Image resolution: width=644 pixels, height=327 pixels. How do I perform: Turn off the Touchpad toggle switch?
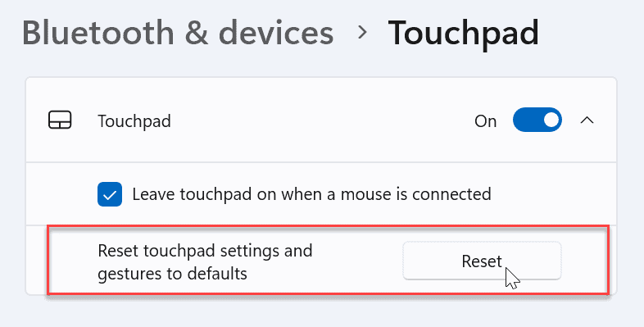[x=537, y=120]
